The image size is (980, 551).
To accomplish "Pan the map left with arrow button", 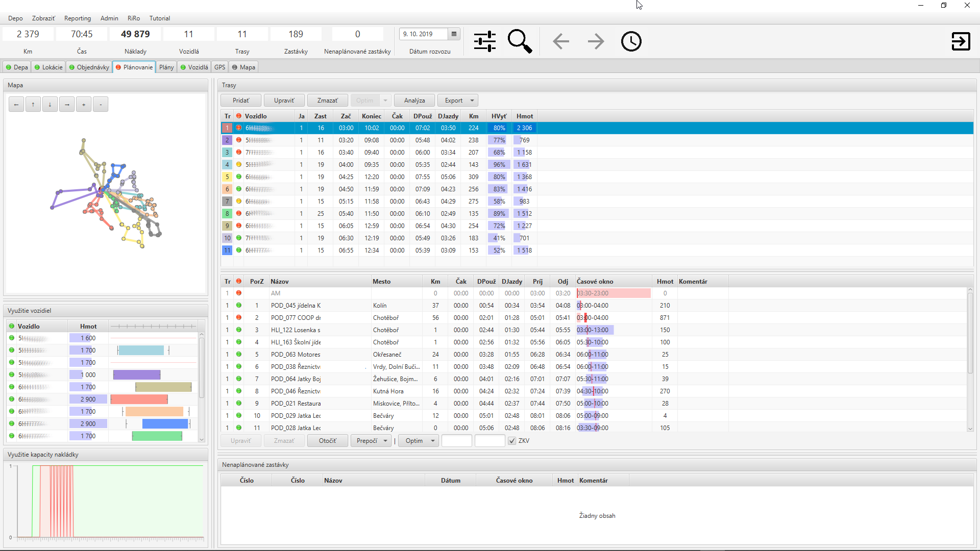I will click(16, 105).
